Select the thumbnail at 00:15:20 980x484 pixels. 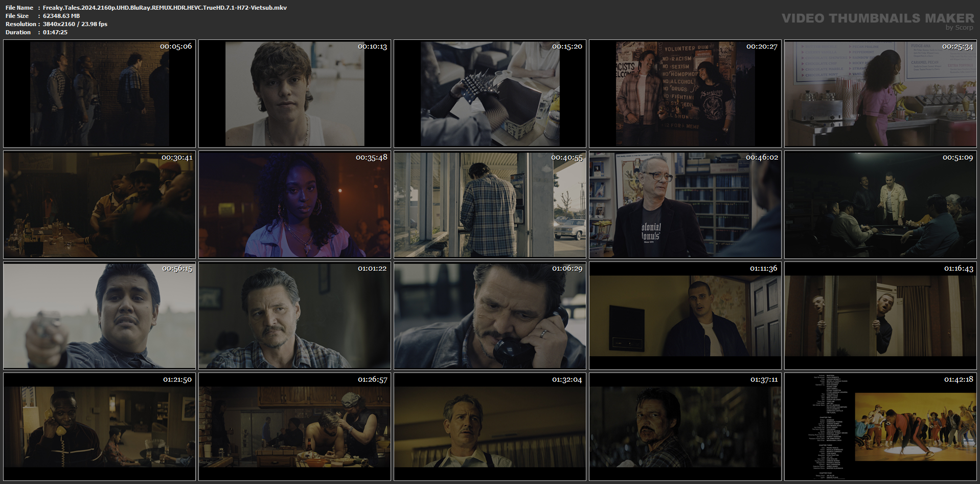pyautogui.click(x=490, y=94)
